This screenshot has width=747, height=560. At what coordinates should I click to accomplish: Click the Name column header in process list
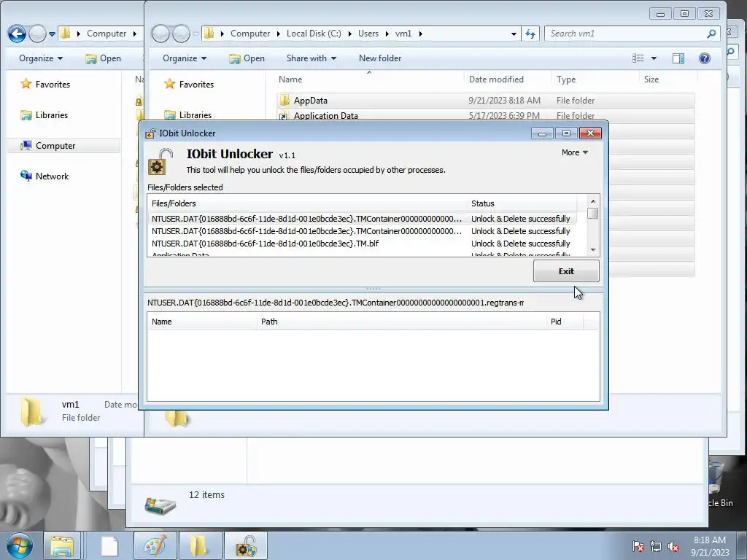(x=202, y=322)
